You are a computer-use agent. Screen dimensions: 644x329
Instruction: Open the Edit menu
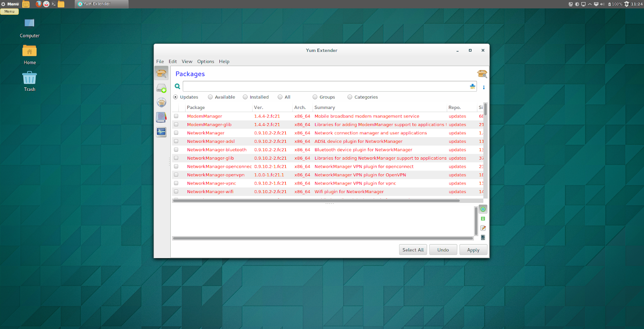[x=173, y=62]
